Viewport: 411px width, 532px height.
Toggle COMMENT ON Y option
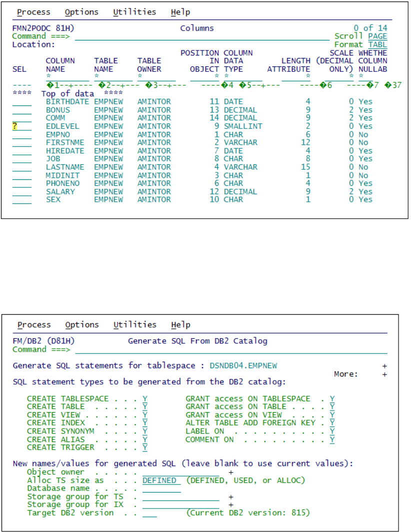pyautogui.click(x=332, y=440)
